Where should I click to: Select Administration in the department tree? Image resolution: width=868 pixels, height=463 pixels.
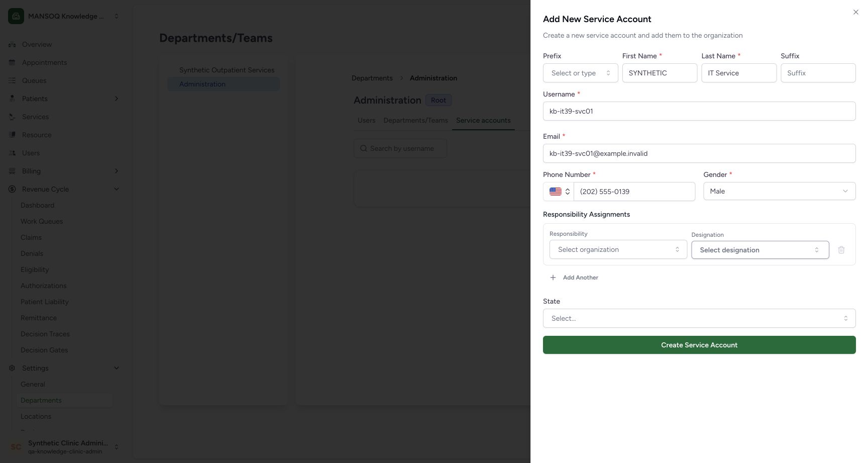224,84
